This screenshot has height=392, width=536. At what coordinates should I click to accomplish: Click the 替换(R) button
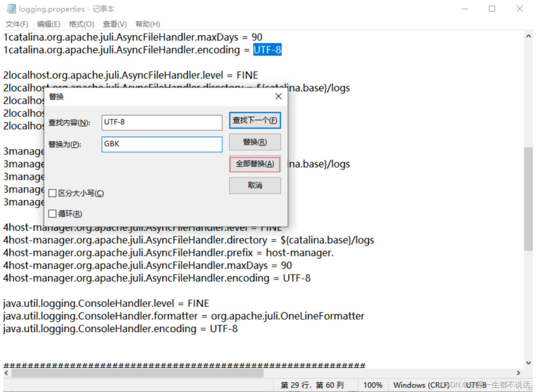coord(255,142)
